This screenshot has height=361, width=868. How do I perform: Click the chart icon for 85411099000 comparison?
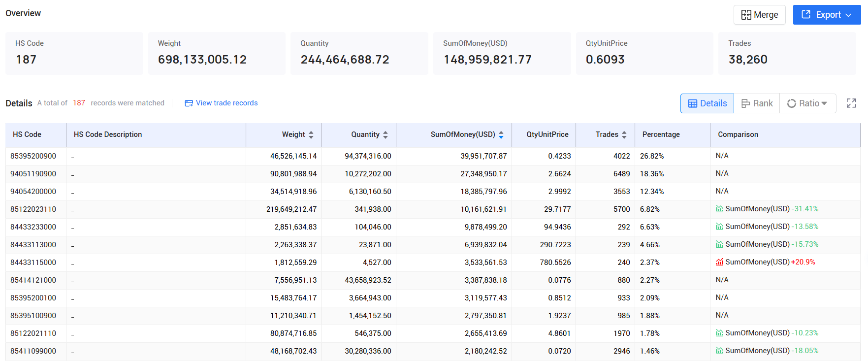pyautogui.click(x=719, y=351)
